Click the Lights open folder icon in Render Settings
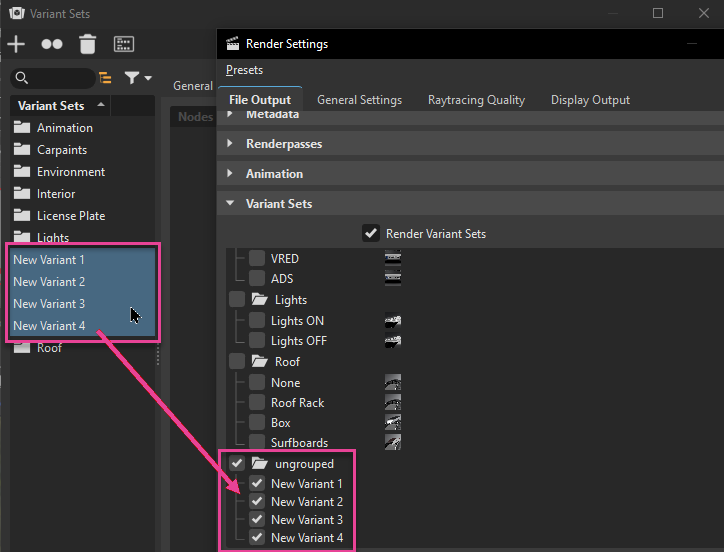Image resolution: width=724 pixels, height=552 pixels. (x=259, y=299)
